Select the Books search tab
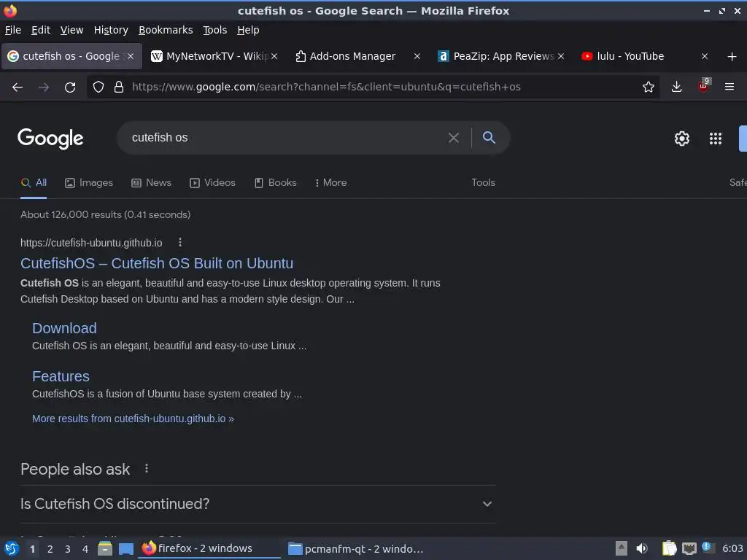The width and height of the screenshot is (747, 560). coord(275,183)
